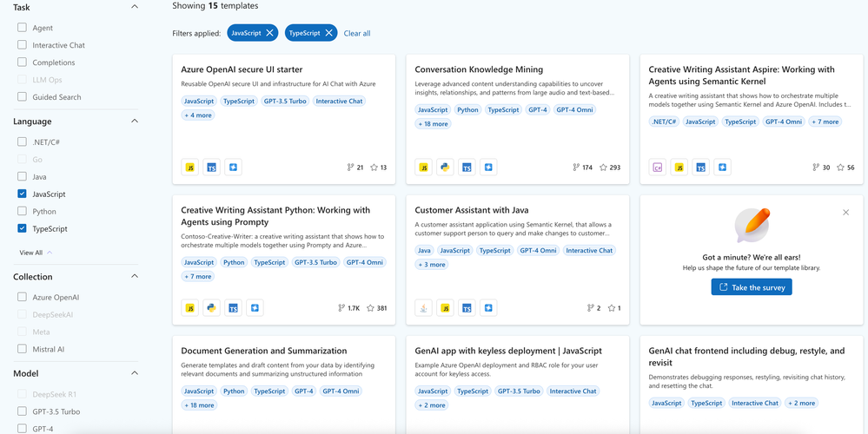Click Azure icon on Creative Writing Assistant Aspire card
The height and width of the screenshot is (434, 868).
[722, 168]
